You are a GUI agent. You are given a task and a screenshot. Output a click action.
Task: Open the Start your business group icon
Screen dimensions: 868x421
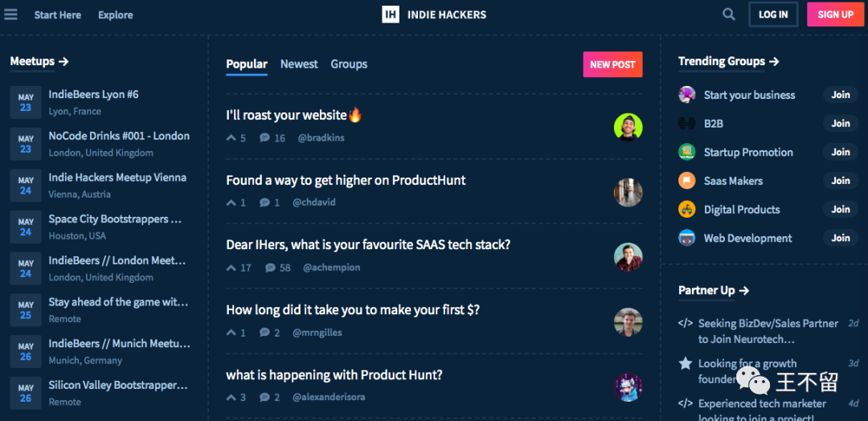coord(687,95)
